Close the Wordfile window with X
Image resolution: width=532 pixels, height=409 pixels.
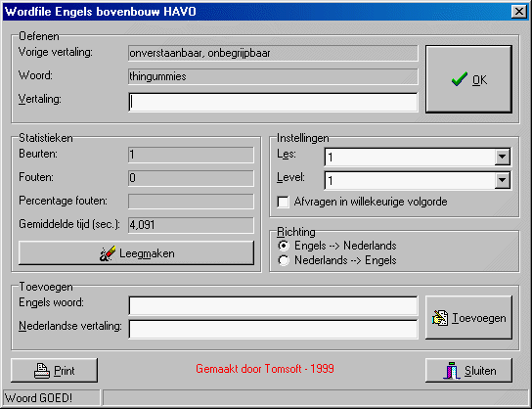pos(518,12)
